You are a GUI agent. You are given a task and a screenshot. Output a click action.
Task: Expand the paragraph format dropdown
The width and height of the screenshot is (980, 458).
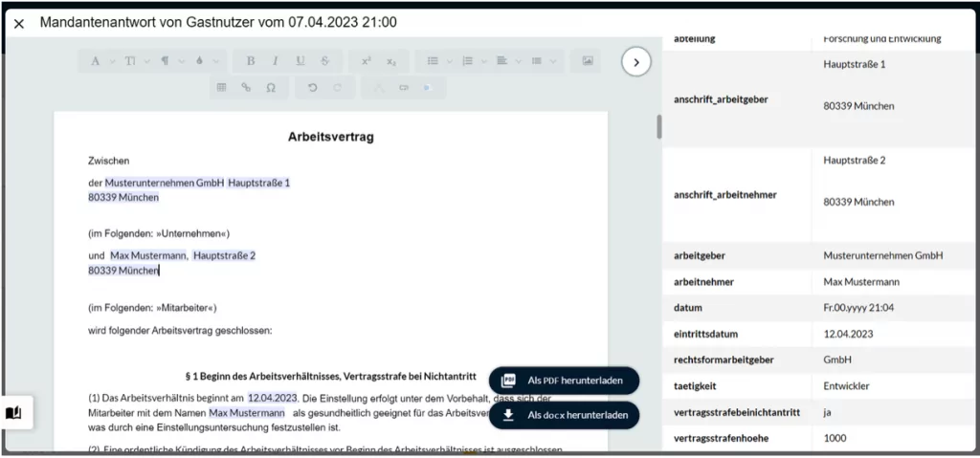170,61
